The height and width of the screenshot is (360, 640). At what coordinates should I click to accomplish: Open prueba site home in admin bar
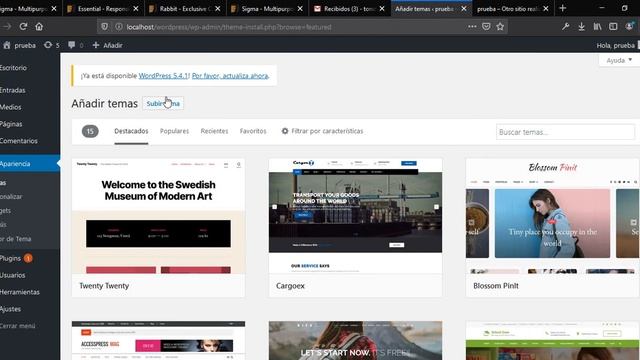(19, 45)
